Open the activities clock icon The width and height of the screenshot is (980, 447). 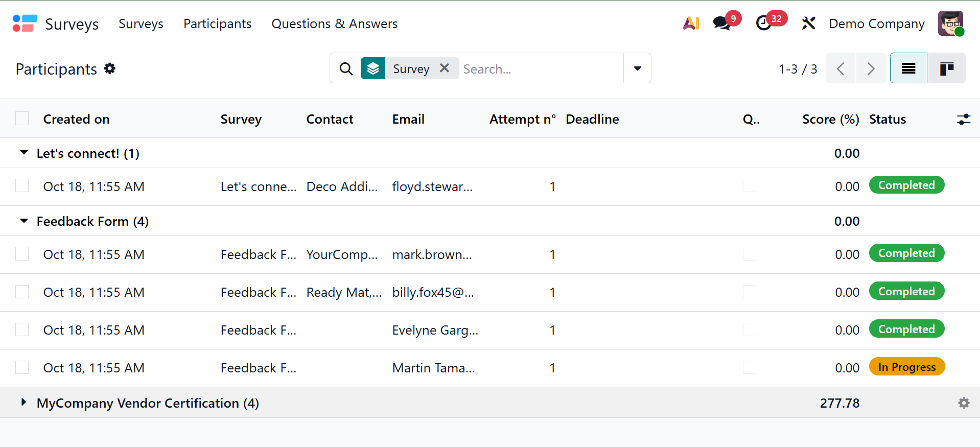pyautogui.click(x=764, y=23)
